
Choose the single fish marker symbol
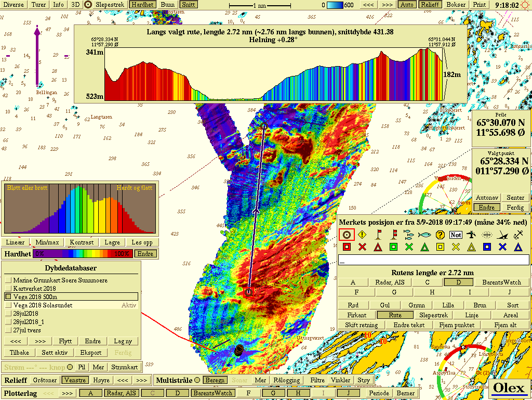[x=425, y=235]
